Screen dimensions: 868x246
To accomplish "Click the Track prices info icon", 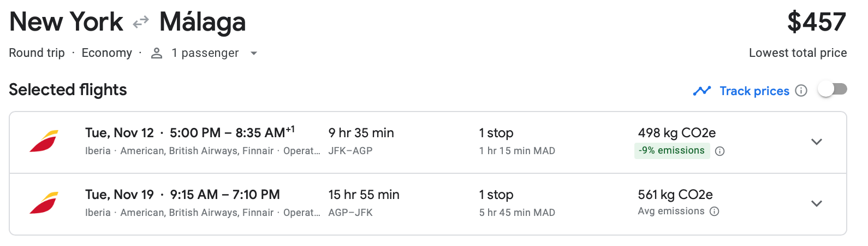I will click(801, 91).
